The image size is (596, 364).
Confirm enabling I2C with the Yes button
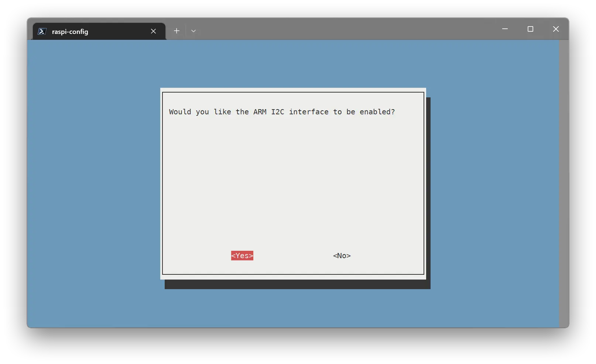point(242,256)
